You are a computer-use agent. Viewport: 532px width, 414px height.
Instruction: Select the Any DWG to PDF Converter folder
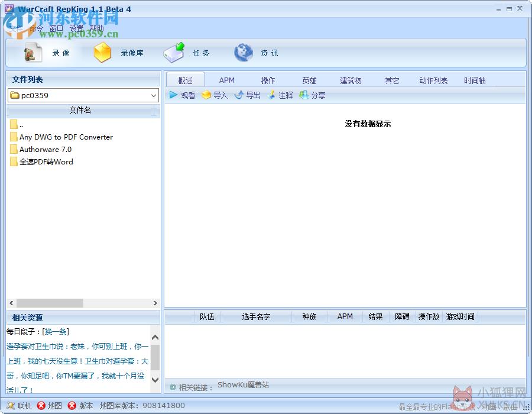coord(61,137)
